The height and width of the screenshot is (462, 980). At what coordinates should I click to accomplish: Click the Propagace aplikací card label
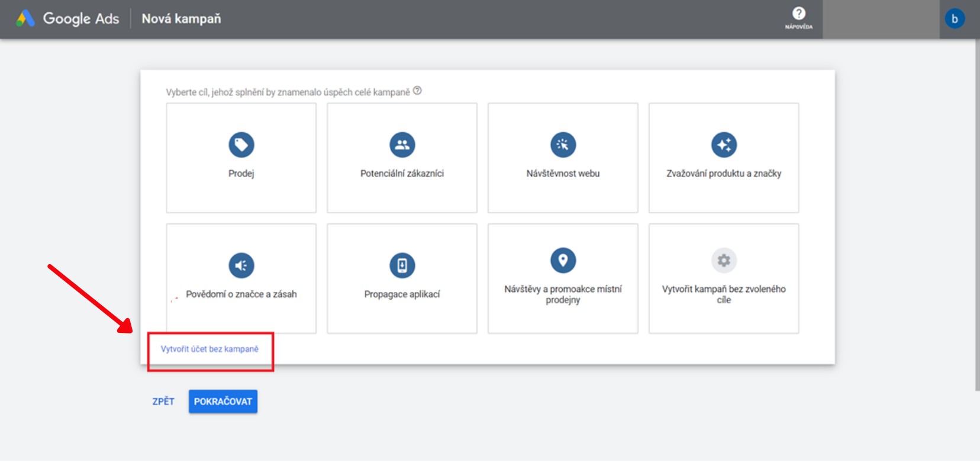pos(402,294)
